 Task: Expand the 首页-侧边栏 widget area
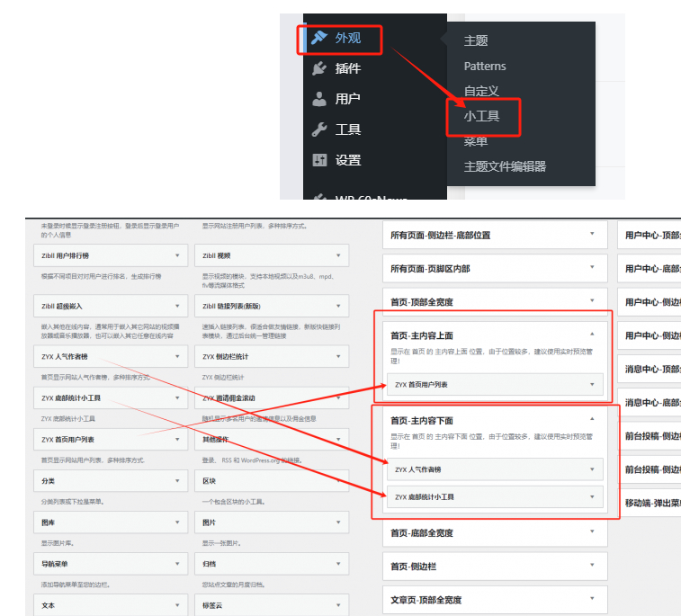pyautogui.click(x=592, y=566)
